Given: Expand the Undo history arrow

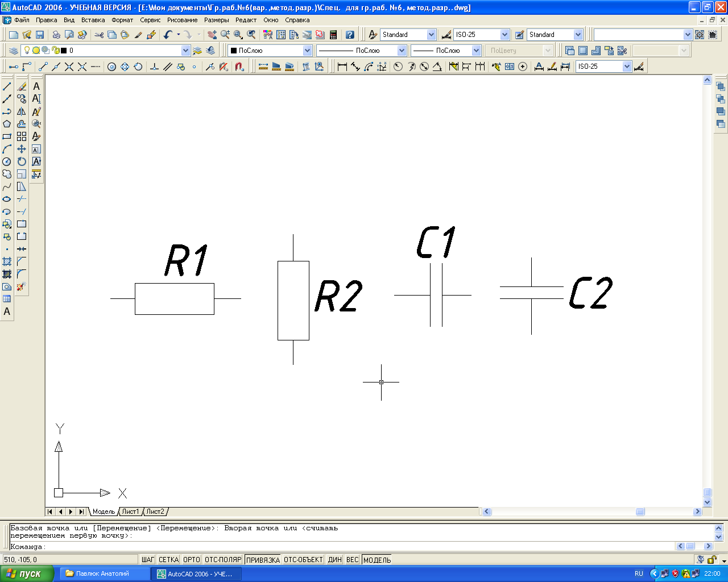Looking at the screenshot, I should (x=178, y=35).
